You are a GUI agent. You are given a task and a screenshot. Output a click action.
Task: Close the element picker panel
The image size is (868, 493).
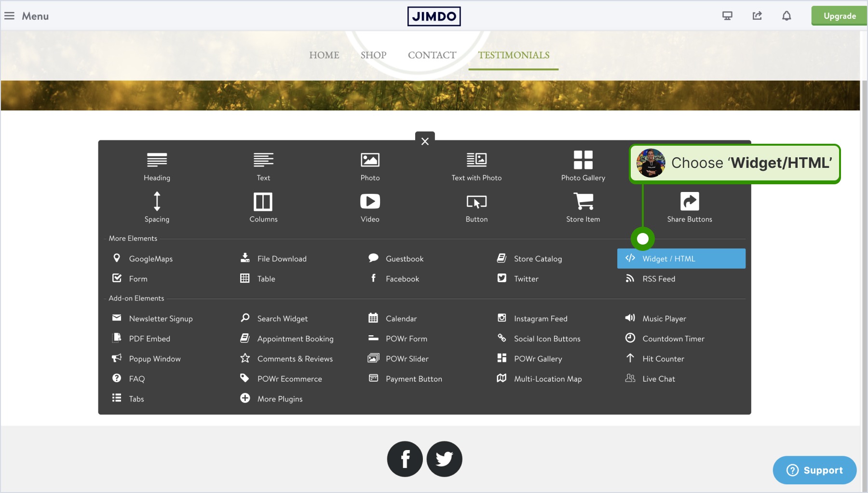point(425,141)
